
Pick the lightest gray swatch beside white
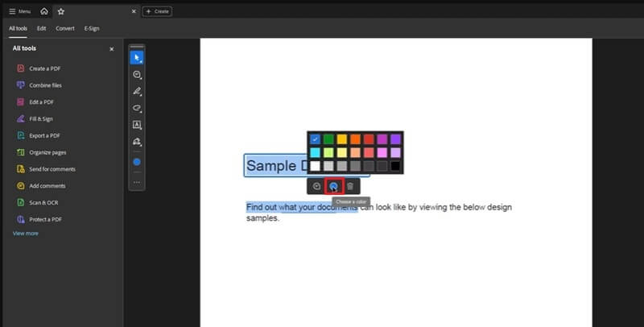pyautogui.click(x=328, y=166)
